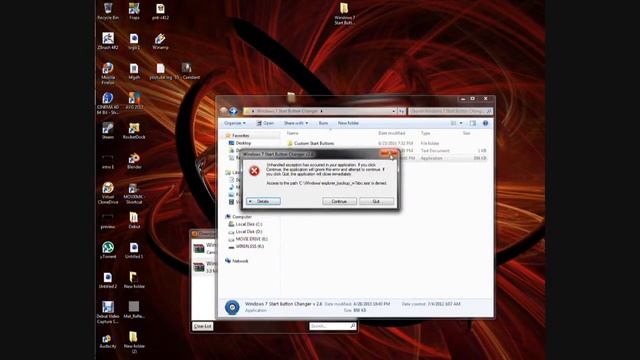Launch Audacity from the desktop
The width and height of the screenshot is (640, 360).
[x=108, y=340]
